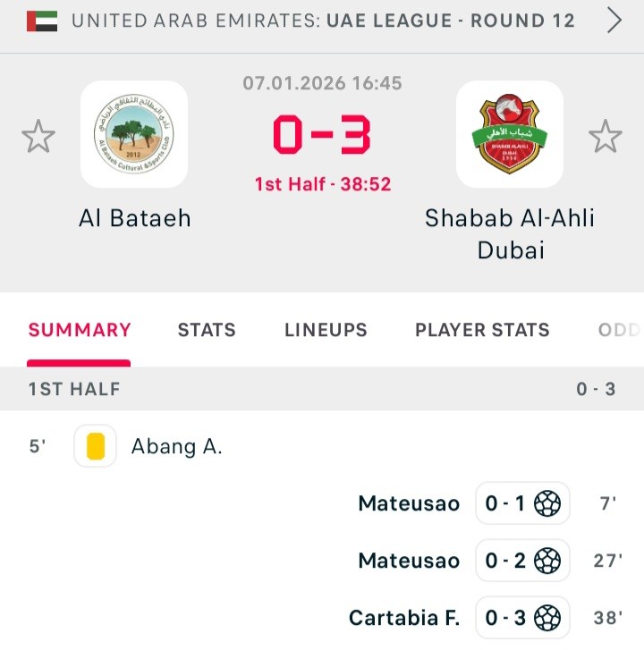Open Al Bataeh club logo
Image resolution: width=644 pixels, height=650 pixels.
[134, 135]
